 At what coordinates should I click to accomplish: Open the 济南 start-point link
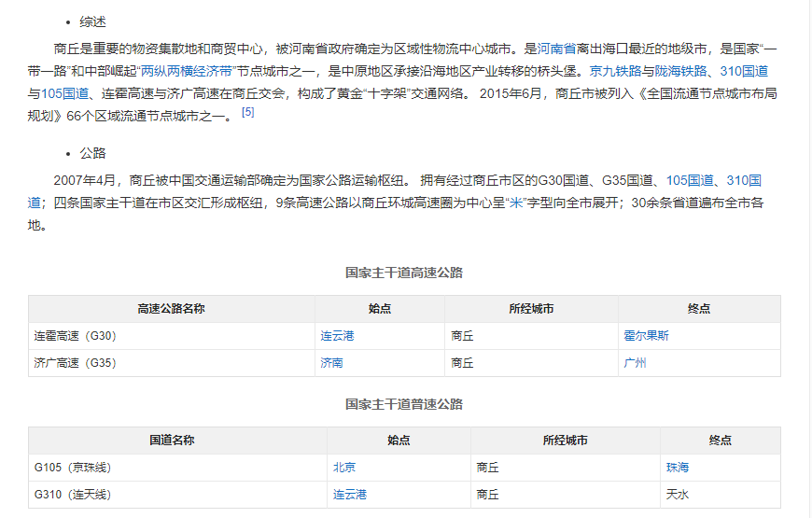click(331, 363)
